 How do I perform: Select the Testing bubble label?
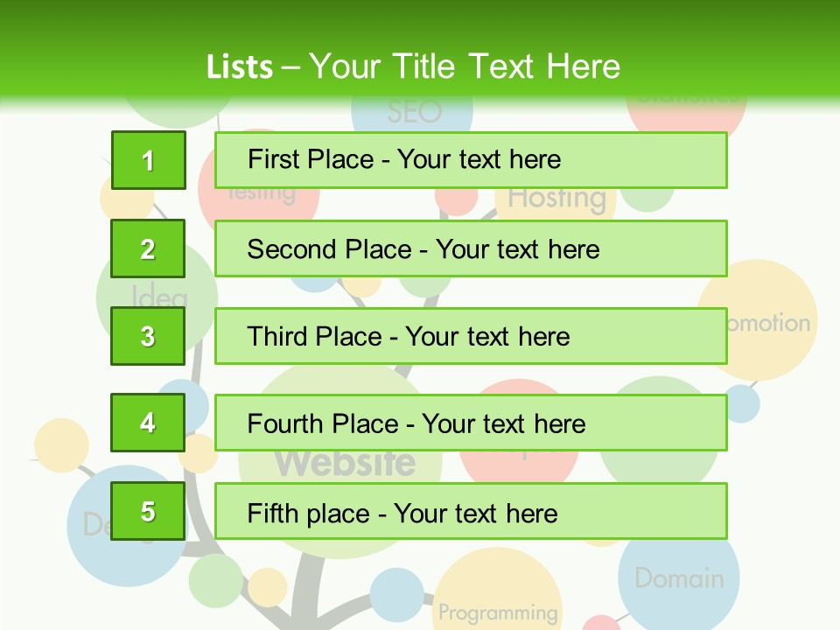261,195
